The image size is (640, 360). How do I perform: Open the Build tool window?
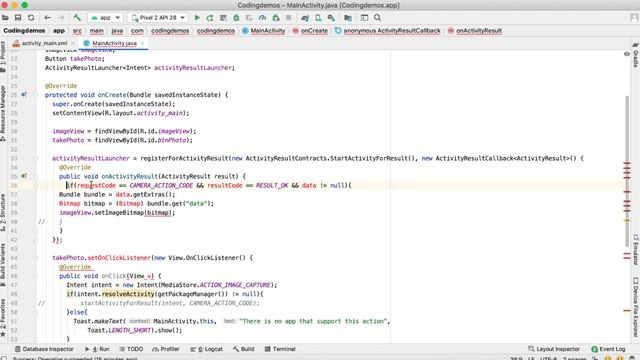point(244,349)
